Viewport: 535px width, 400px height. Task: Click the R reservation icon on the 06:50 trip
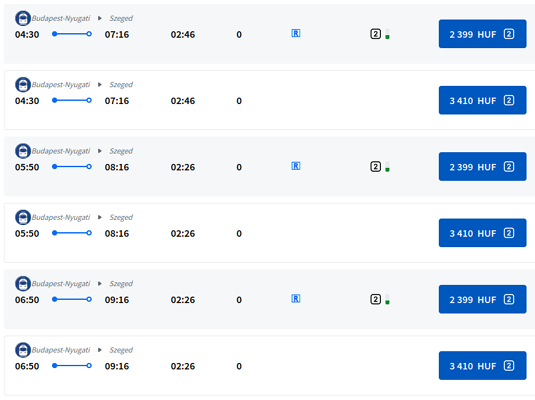296,299
